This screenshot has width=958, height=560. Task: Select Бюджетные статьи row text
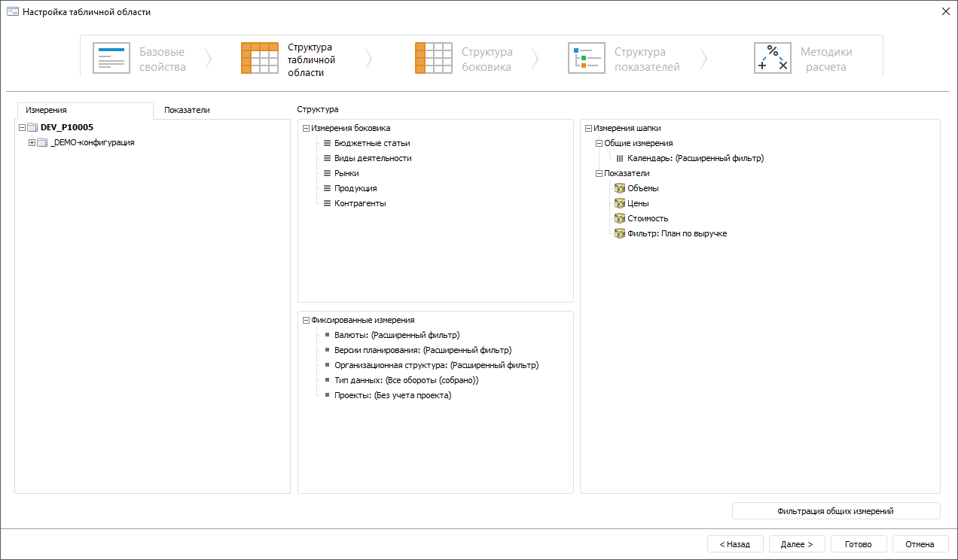coord(372,143)
